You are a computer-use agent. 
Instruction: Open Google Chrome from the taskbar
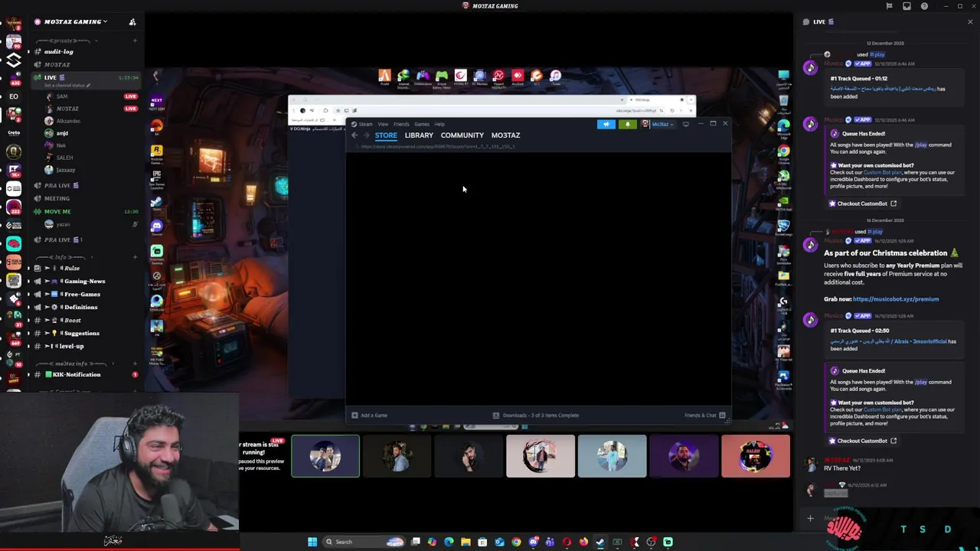pos(516,542)
